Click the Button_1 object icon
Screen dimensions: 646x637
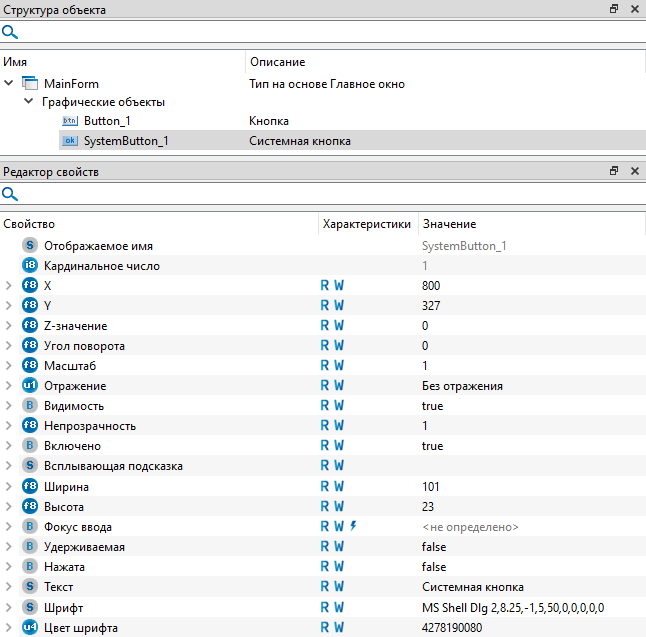click(69, 121)
